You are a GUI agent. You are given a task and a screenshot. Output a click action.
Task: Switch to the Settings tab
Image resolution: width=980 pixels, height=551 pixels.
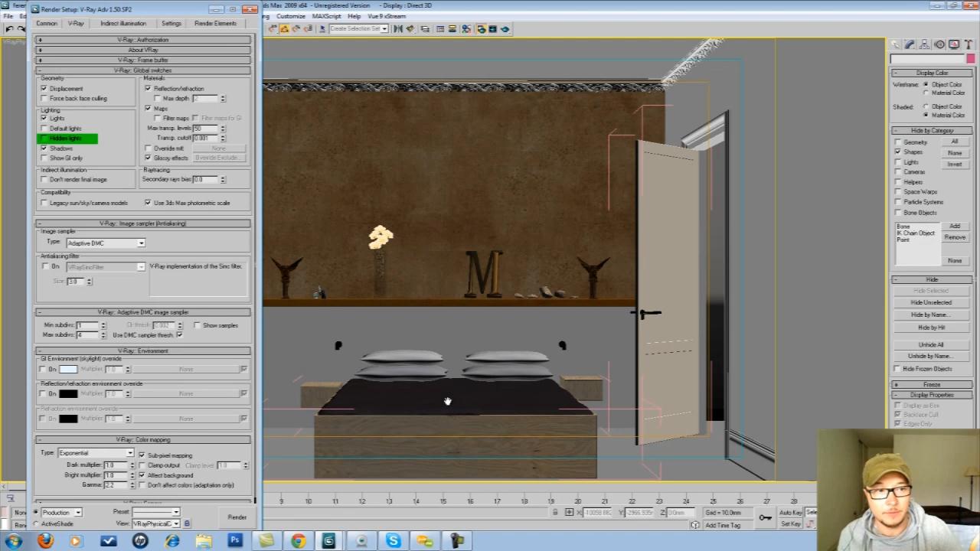click(x=171, y=23)
